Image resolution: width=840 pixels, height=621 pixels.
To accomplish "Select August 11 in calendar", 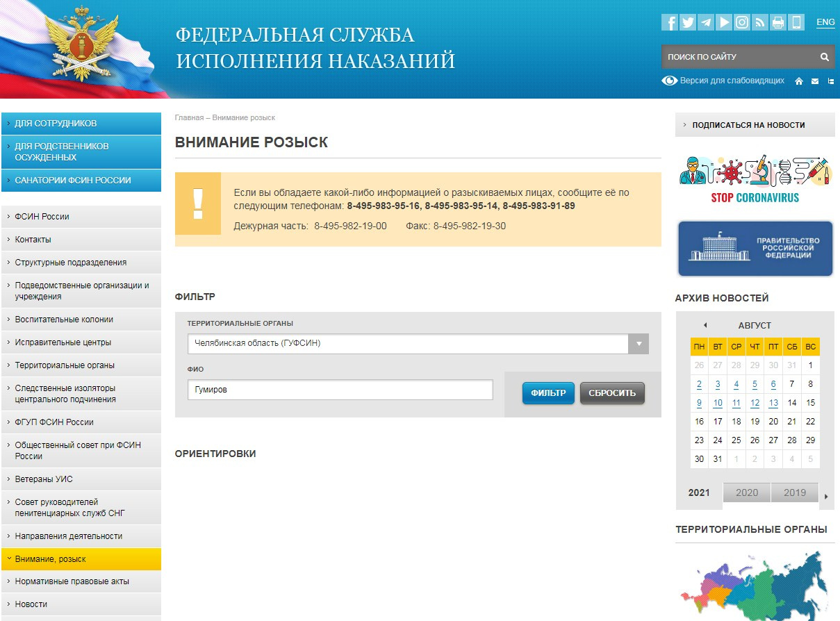I will [736, 403].
